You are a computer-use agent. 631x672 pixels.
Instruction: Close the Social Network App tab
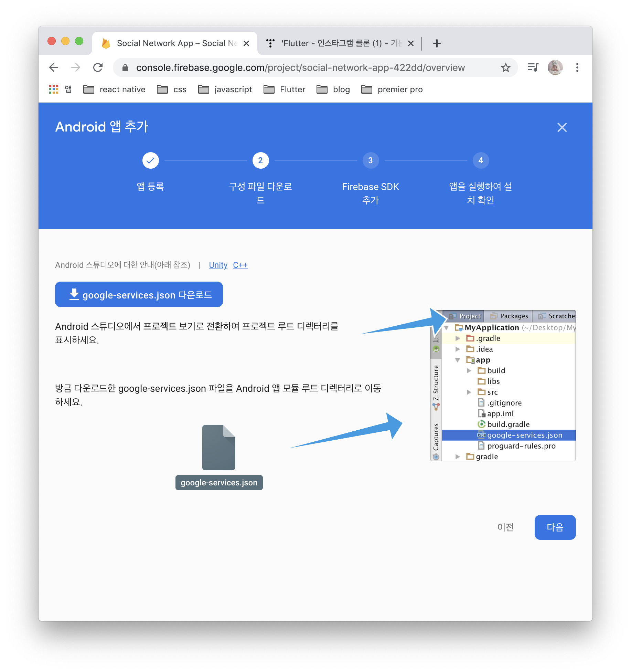tap(246, 43)
